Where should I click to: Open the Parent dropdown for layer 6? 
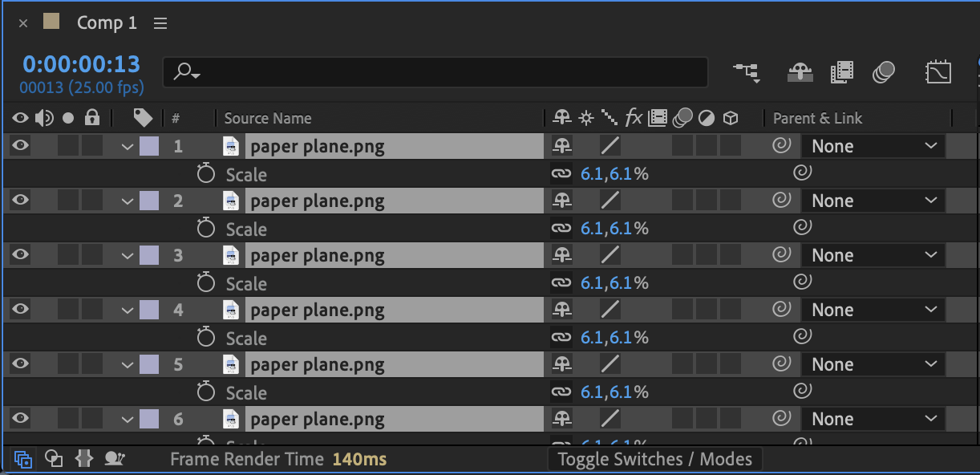tap(873, 419)
